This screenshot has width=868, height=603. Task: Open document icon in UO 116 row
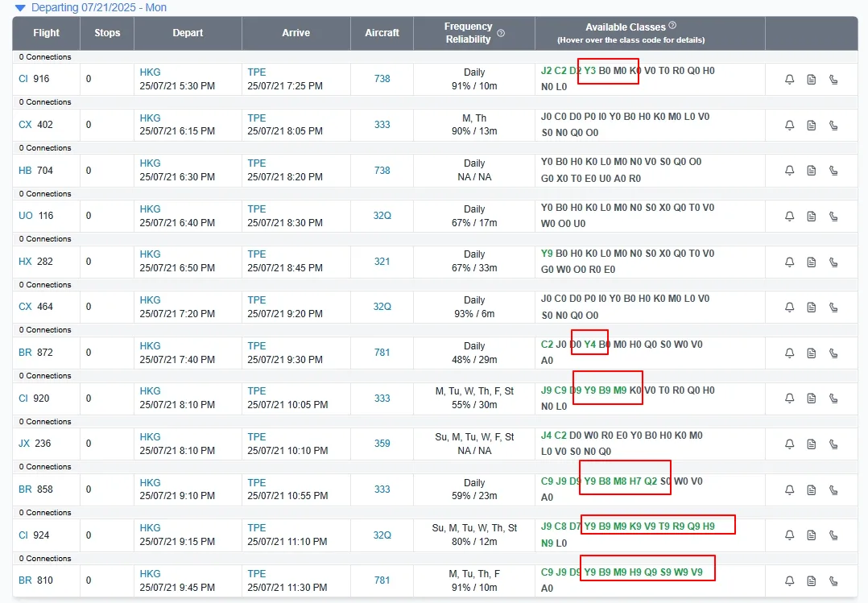pos(811,217)
